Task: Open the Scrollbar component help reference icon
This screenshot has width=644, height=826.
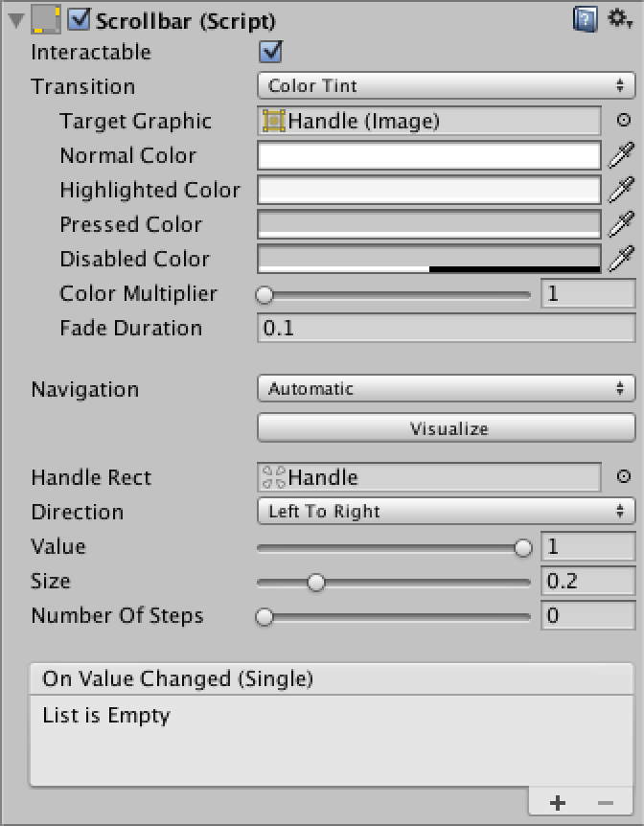Action: click(x=585, y=20)
